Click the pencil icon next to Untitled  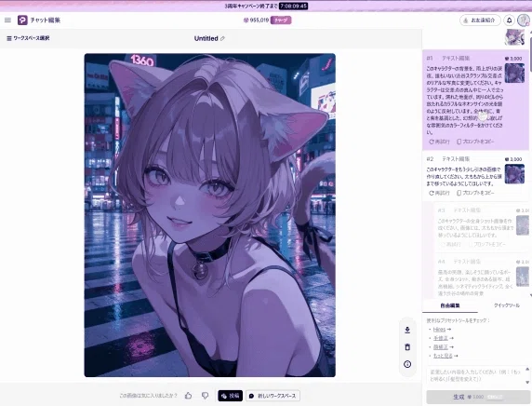coord(222,38)
